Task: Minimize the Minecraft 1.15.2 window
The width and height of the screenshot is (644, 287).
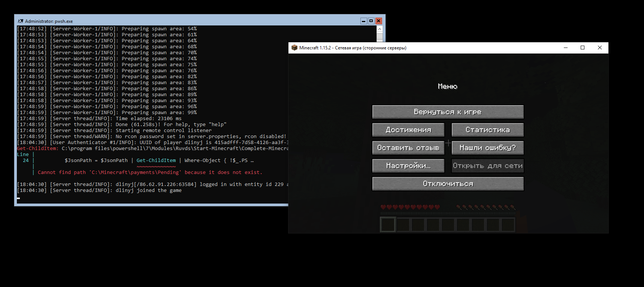Action: (566, 48)
